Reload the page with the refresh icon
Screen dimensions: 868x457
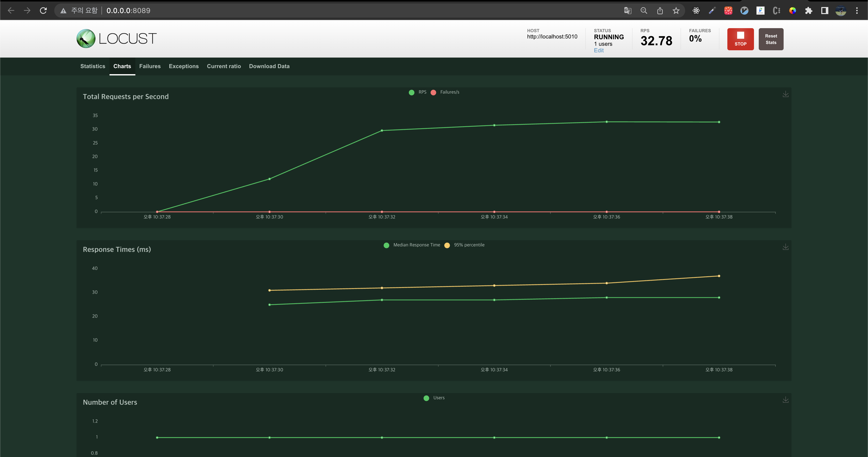click(43, 11)
